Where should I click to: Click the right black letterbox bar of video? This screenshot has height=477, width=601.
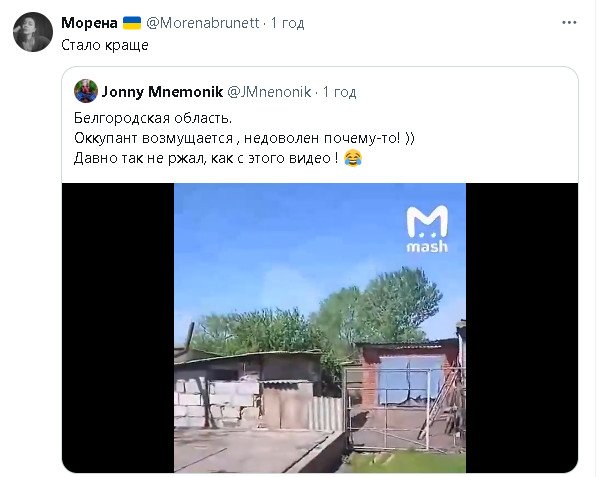[x=522, y=328]
